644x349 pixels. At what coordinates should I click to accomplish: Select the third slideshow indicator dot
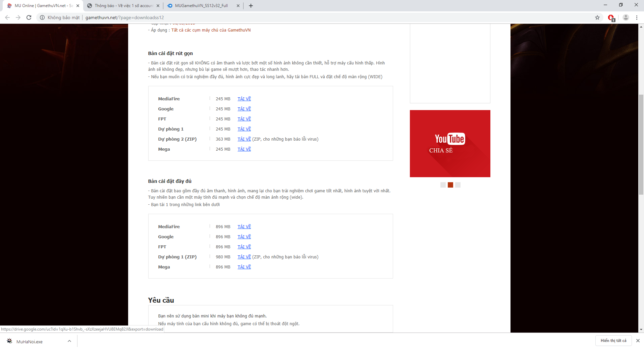pos(458,185)
